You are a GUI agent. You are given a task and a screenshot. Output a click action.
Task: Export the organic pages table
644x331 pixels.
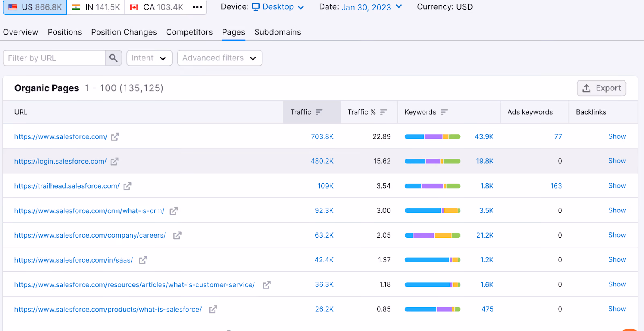point(601,88)
